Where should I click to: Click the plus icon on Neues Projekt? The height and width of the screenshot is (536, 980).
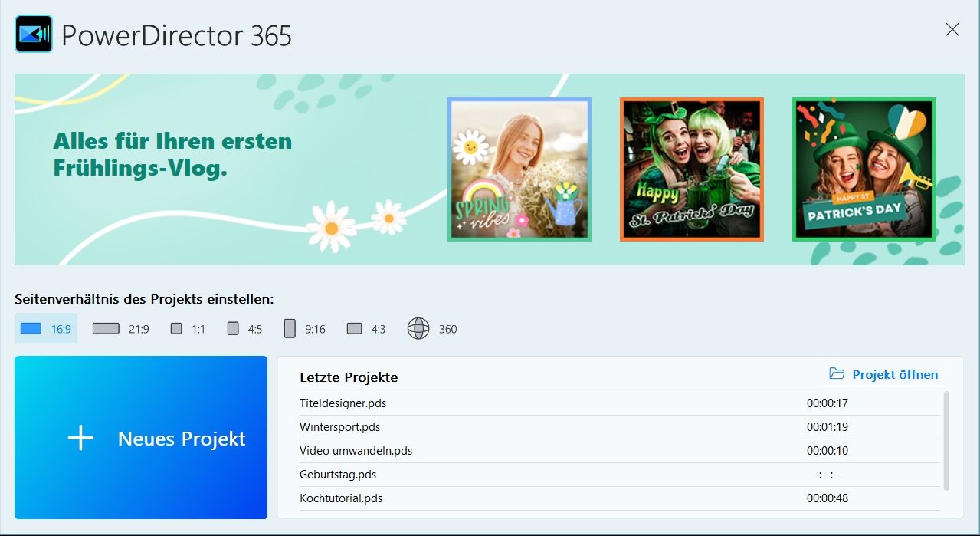[x=80, y=439]
